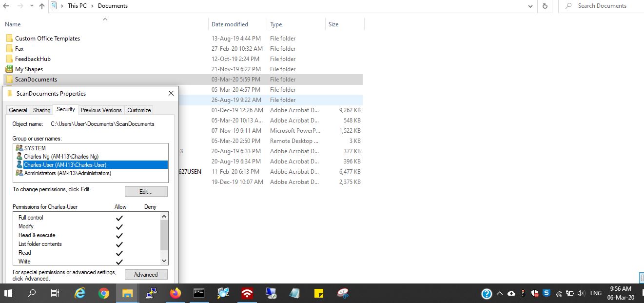The height and width of the screenshot is (303, 644).
Task: Open recent locations dropdown arrow
Action: (31, 6)
